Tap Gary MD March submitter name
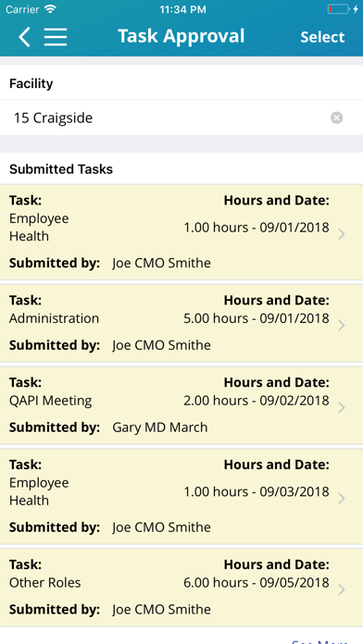Image resolution: width=363 pixels, height=644 pixels. coord(160,427)
